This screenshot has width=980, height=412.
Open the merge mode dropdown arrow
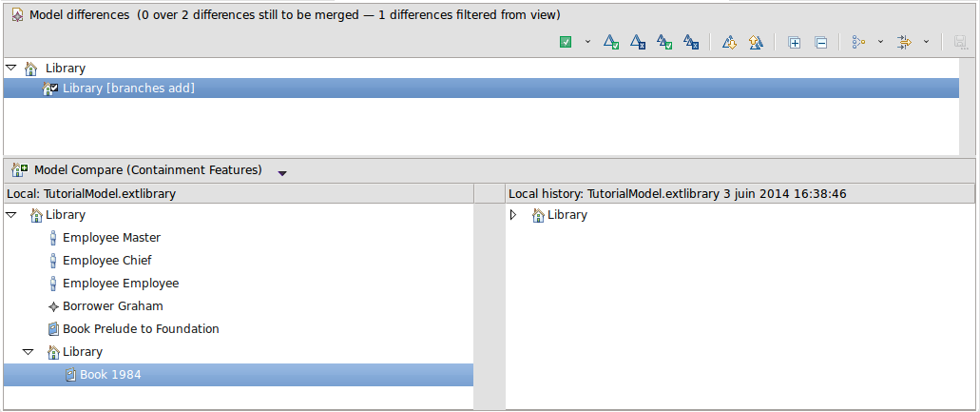(587, 42)
